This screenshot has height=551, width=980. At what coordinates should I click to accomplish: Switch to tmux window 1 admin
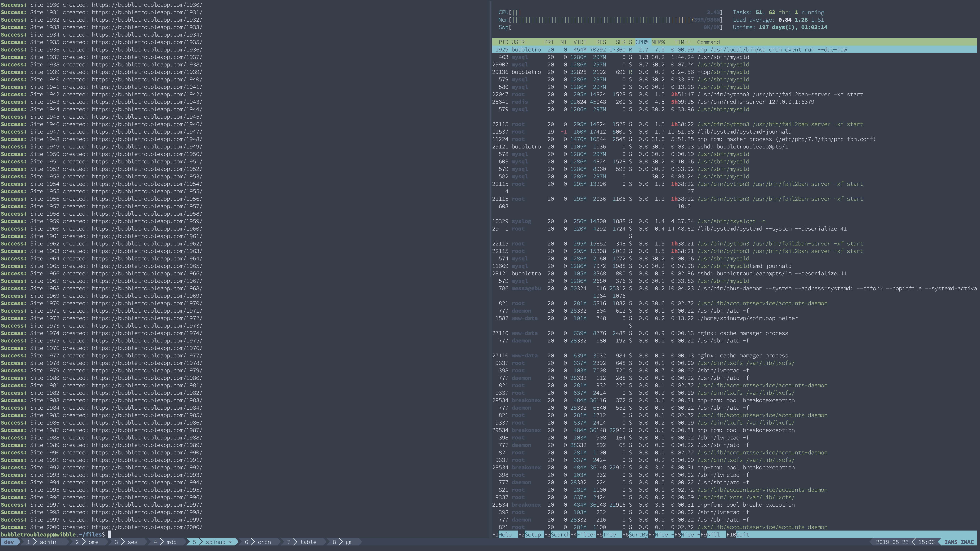[x=45, y=542]
